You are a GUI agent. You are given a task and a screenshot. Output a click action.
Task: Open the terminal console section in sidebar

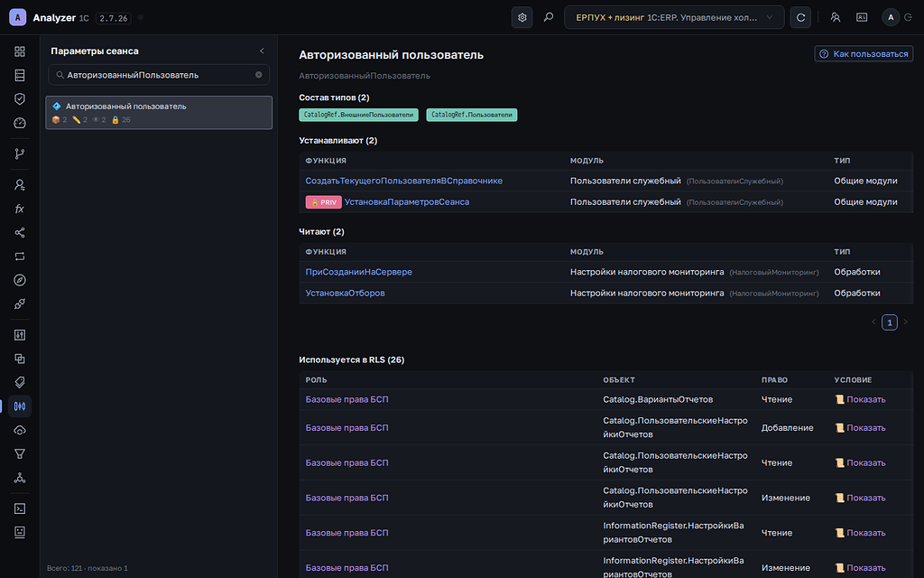point(20,508)
